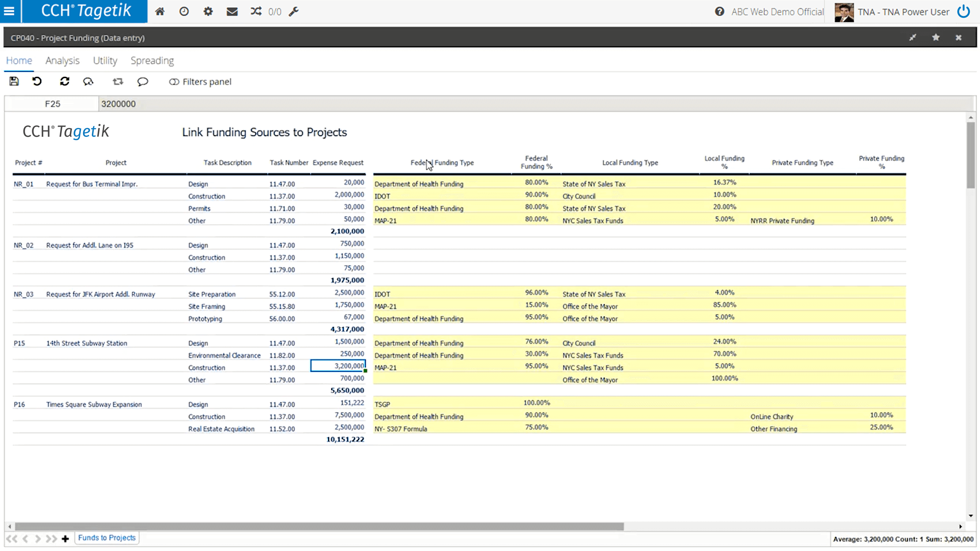Pin the CP040 form window
Screen dimensions: 980x551
point(913,37)
